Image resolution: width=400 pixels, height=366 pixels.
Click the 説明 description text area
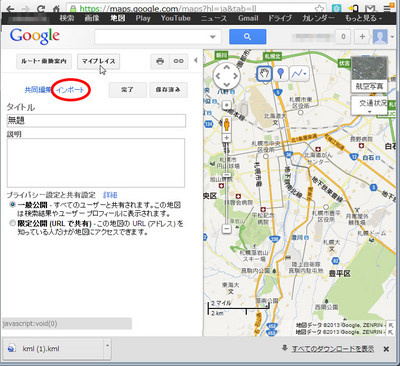pos(96,163)
